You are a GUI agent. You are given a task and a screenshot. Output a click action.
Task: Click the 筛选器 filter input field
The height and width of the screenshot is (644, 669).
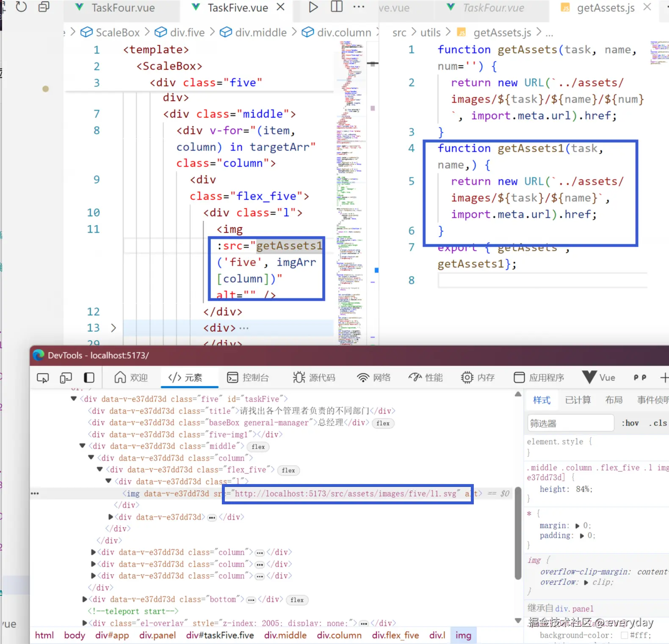point(570,423)
